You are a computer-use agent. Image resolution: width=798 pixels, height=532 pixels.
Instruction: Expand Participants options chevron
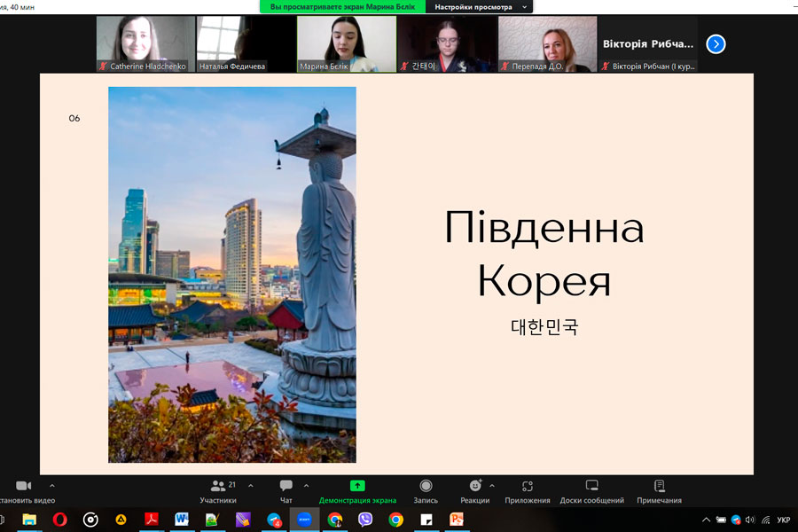click(251, 486)
